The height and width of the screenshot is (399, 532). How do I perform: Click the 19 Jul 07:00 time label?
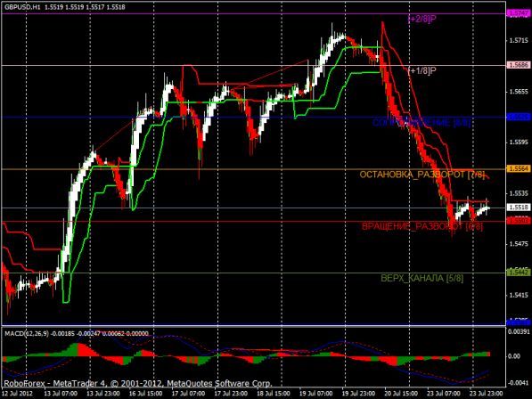(x=315, y=394)
